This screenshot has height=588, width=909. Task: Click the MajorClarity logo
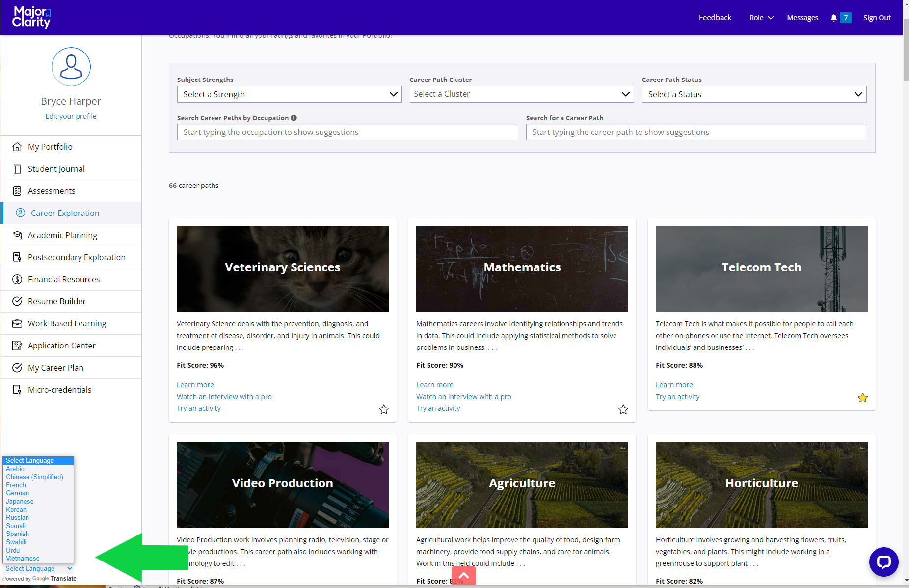pyautogui.click(x=31, y=17)
